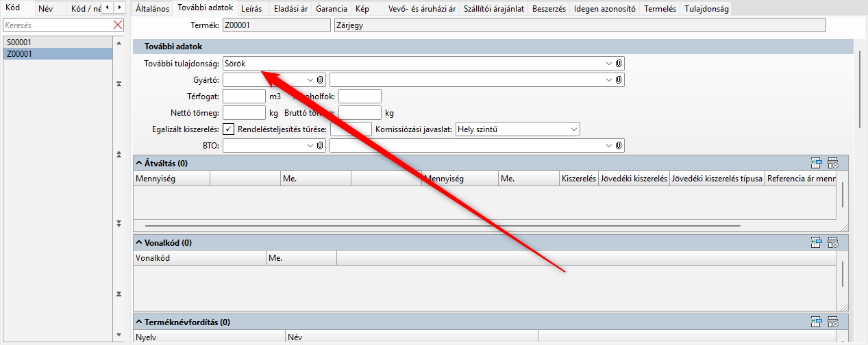
Task: Click the vertical scrollbar of Vonalkód table
Action: (x=843, y=274)
